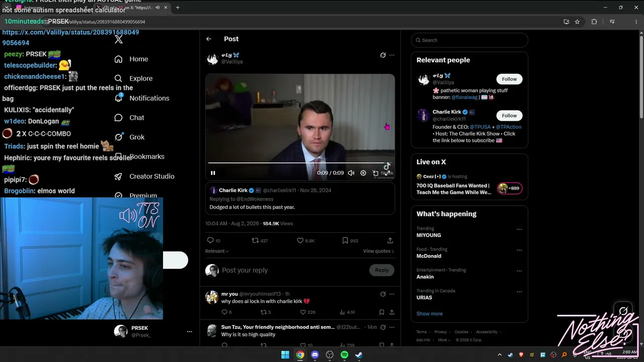The height and width of the screenshot is (362, 644).
Task: Search X using the Search box
Action: point(469,40)
